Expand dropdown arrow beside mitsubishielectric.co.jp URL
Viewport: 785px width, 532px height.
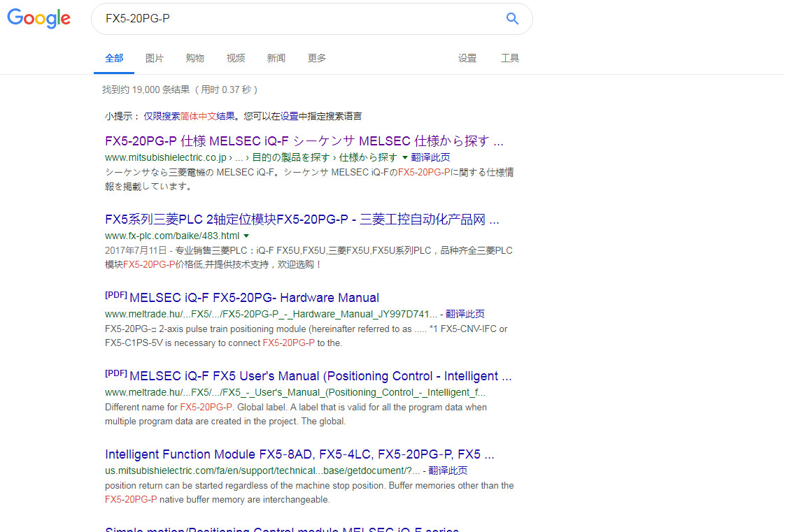coord(405,157)
